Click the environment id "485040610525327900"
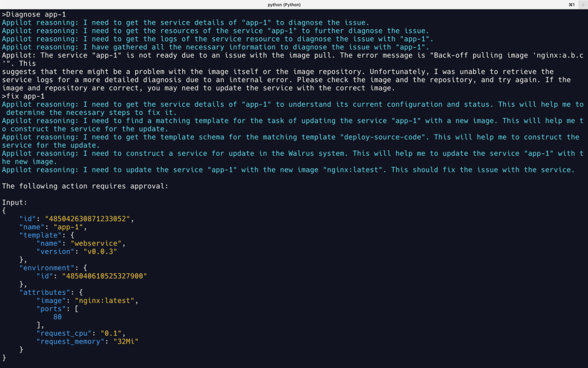 tap(105, 276)
